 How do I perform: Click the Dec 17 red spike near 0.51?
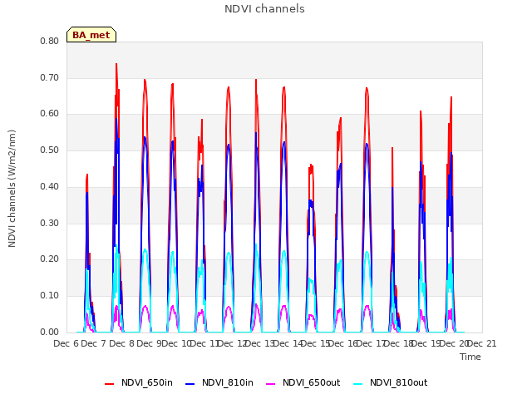(392, 148)
